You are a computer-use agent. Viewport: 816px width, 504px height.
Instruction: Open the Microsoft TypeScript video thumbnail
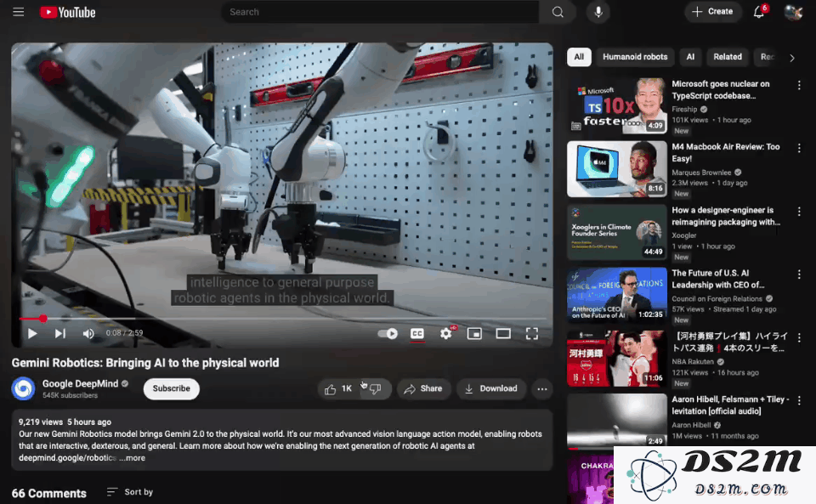coord(617,105)
